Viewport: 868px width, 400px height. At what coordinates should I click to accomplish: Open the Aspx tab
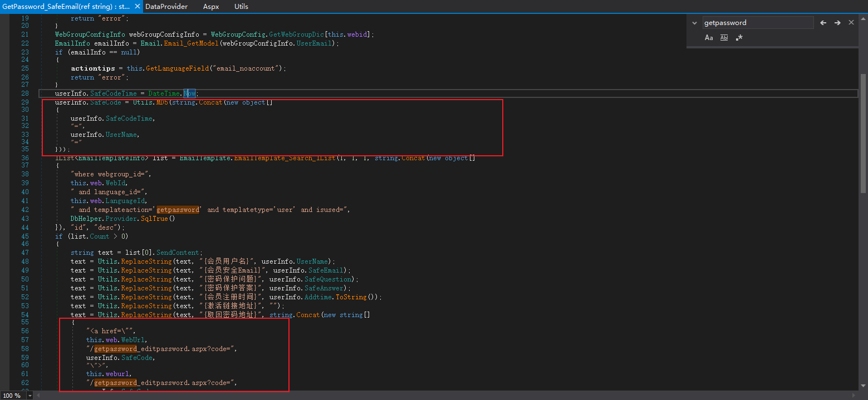click(211, 7)
